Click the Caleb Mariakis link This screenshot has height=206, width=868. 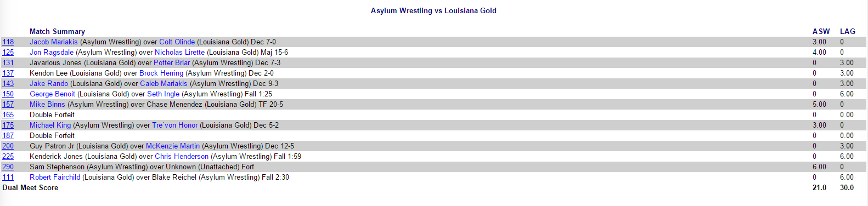164,83
